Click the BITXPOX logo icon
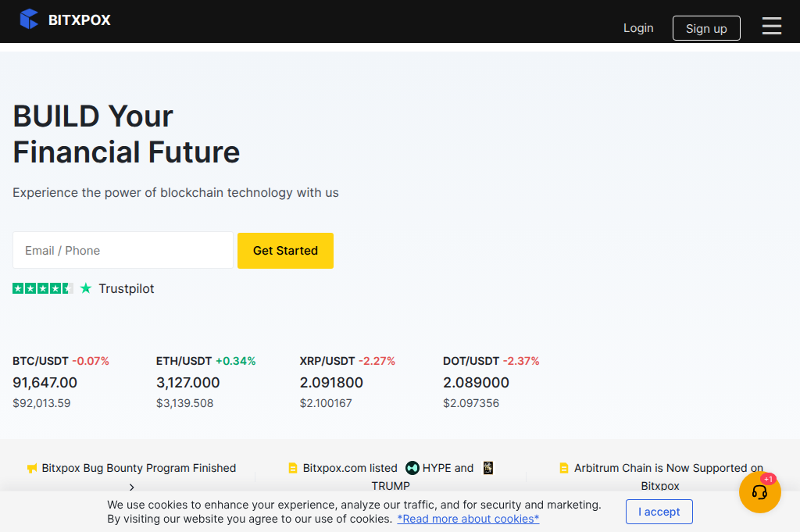The width and height of the screenshot is (800, 532). pyautogui.click(x=29, y=19)
